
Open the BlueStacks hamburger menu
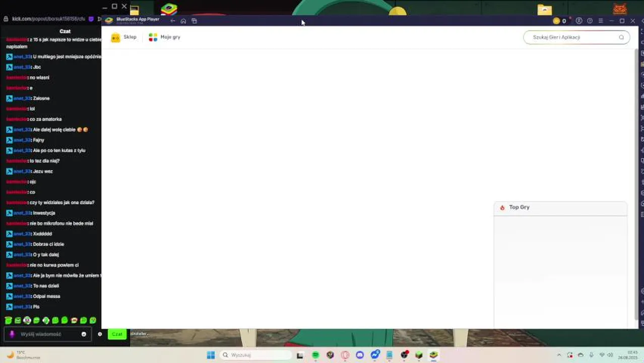pyautogui.click(x=601, y=21)
